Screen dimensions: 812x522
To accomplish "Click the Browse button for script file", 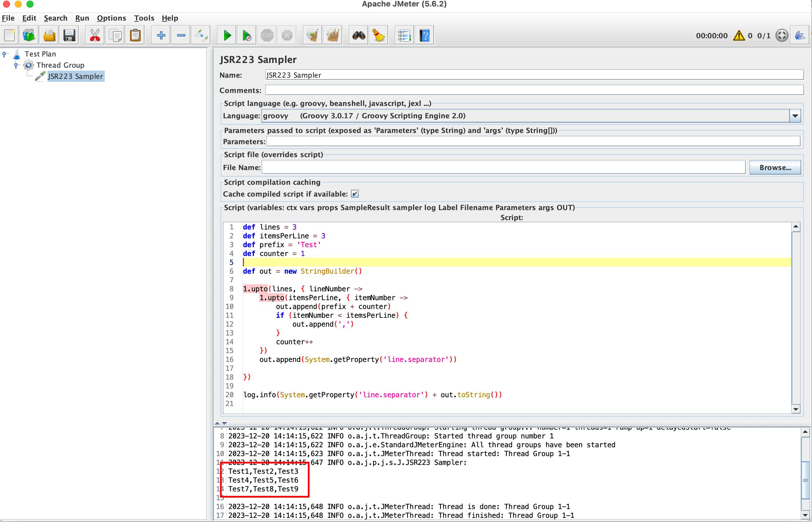I will (775, 167).
